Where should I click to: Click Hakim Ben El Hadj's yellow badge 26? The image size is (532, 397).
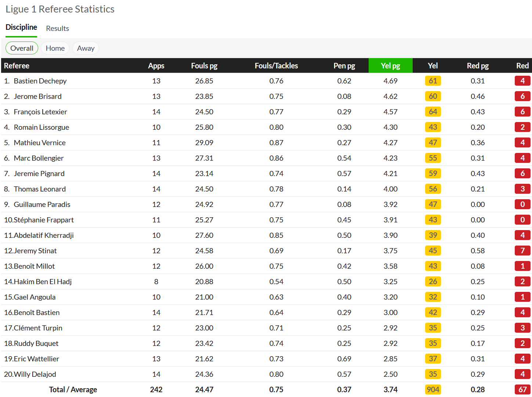(433, 282)
